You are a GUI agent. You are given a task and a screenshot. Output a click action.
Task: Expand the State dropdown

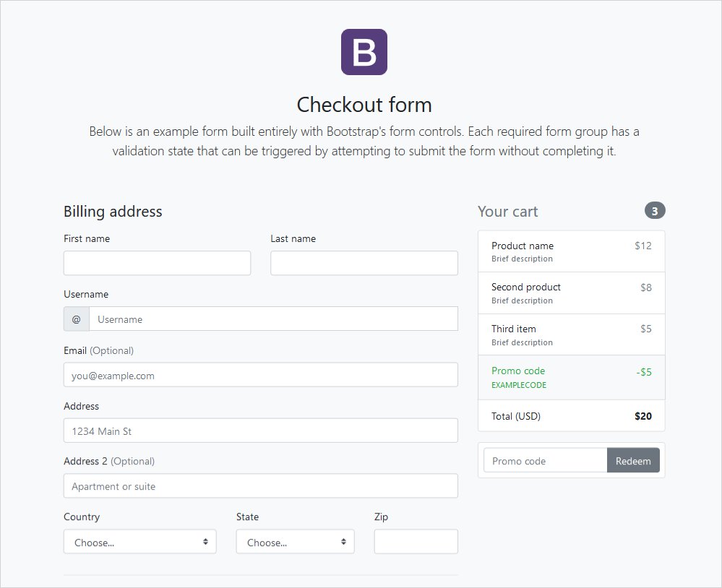pos(295,542)
